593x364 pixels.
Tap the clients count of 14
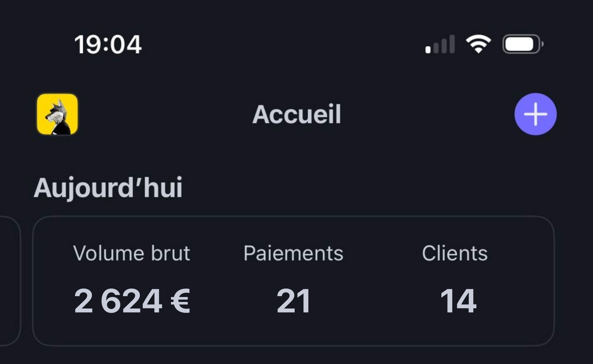pyautogui.click(x=458, y=301)
